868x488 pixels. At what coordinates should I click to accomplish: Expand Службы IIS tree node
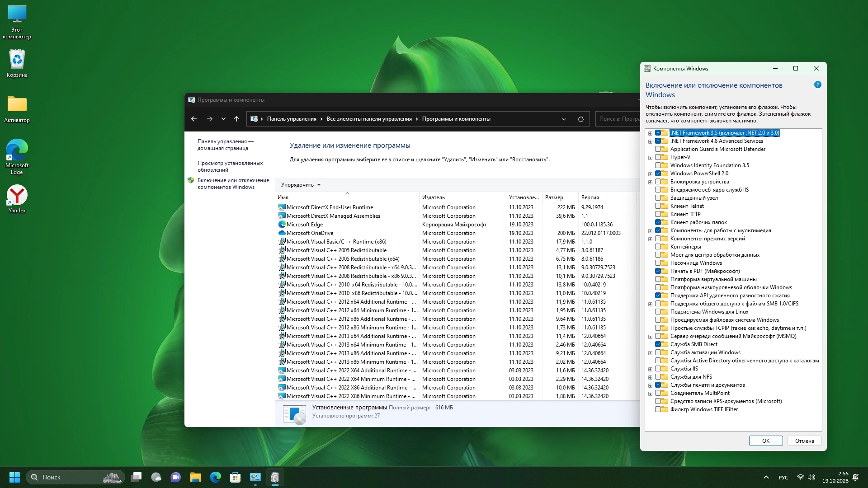click(650, 369)
